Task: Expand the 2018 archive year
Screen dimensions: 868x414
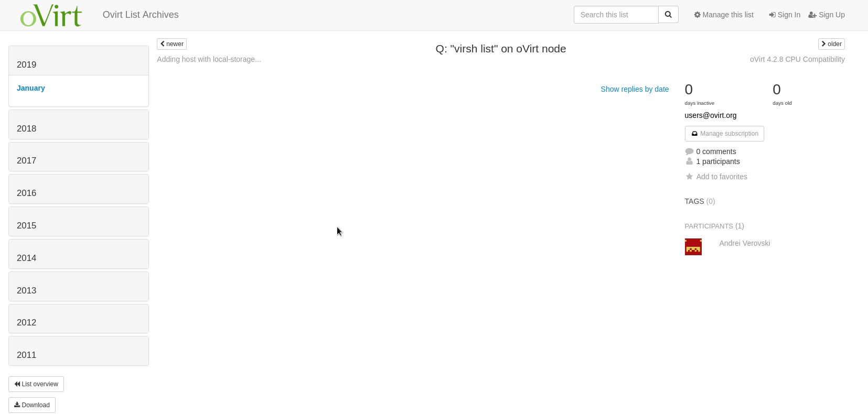Action: 27,128
